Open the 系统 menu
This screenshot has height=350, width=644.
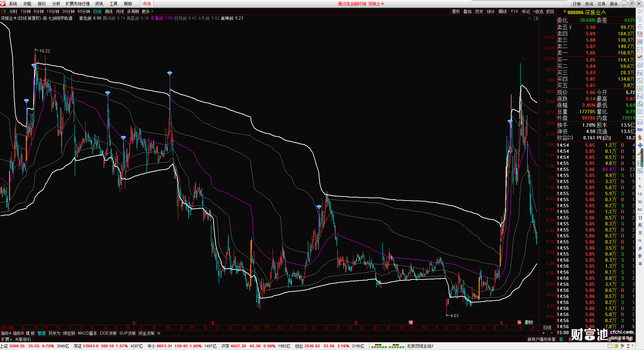point(13,4)
